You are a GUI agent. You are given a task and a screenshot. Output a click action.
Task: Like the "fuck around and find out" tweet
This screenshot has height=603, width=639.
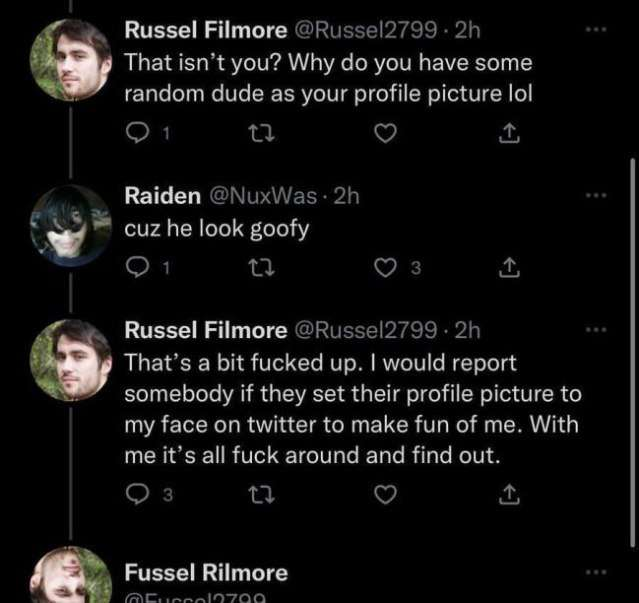pyautogui.click(x=381, y=491)
